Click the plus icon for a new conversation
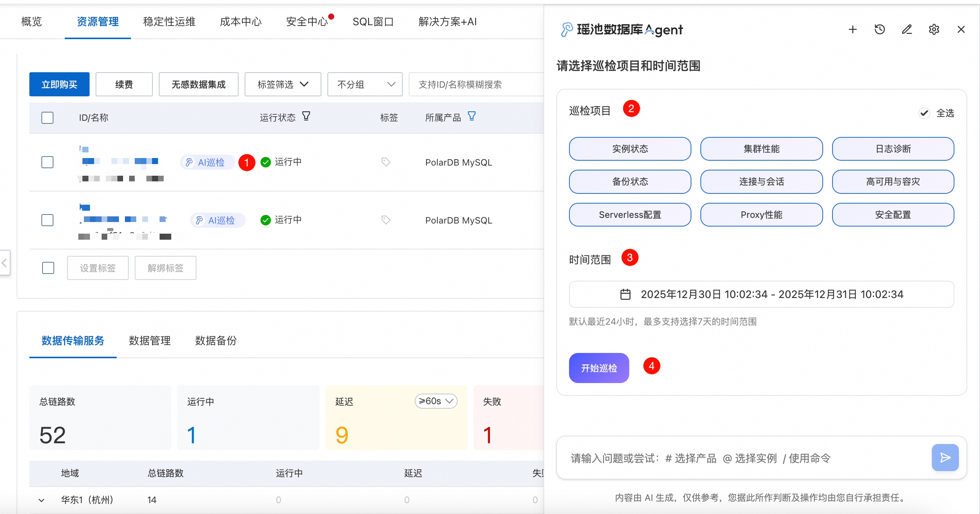 pos(852,29)
